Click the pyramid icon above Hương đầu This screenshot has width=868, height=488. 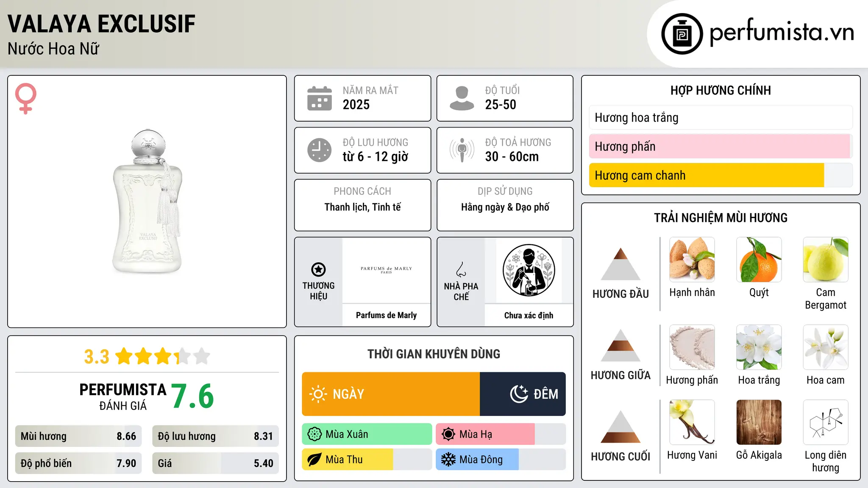[621, 264]
